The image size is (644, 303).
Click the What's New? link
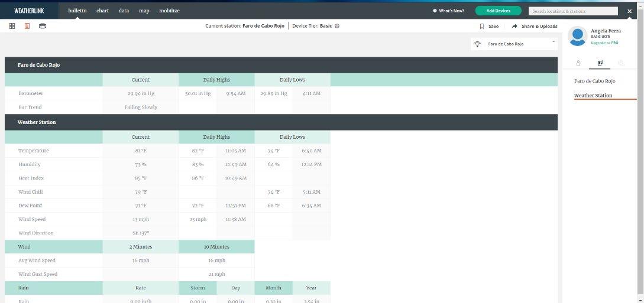click(x=451, y=11)
